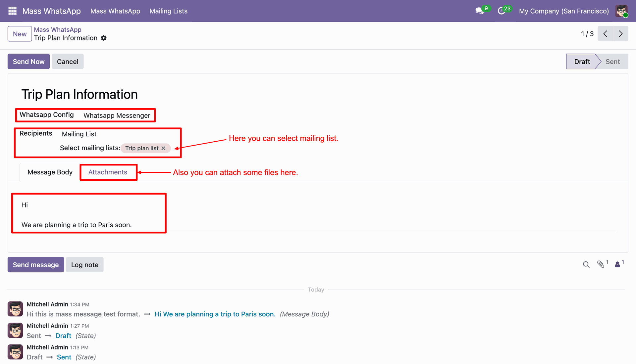This screenshot has width=636, height=364.
Task: Click Mitchell Admin avatar on the 1:13 PM message
Action: (15, 352)
